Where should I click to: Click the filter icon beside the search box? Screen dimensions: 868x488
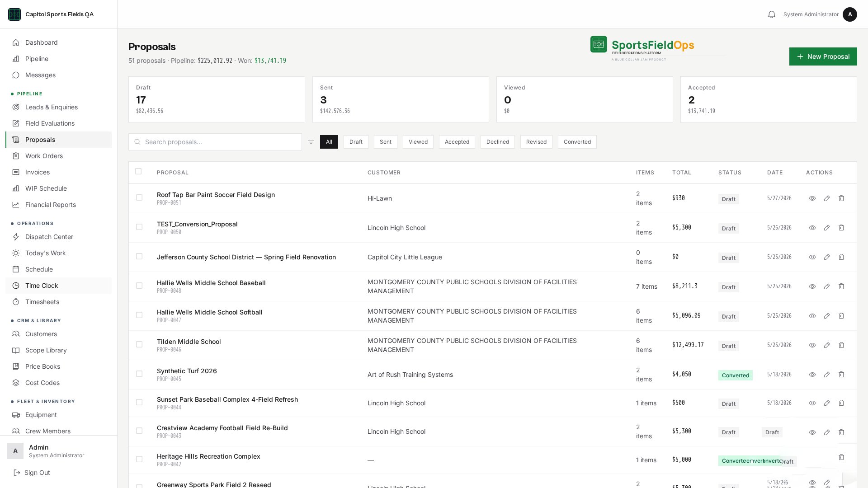(311, 142)
